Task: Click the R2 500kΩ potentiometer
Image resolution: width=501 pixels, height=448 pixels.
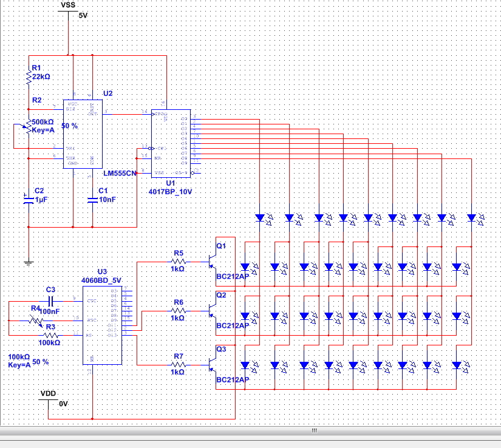Action: (28, 127)
